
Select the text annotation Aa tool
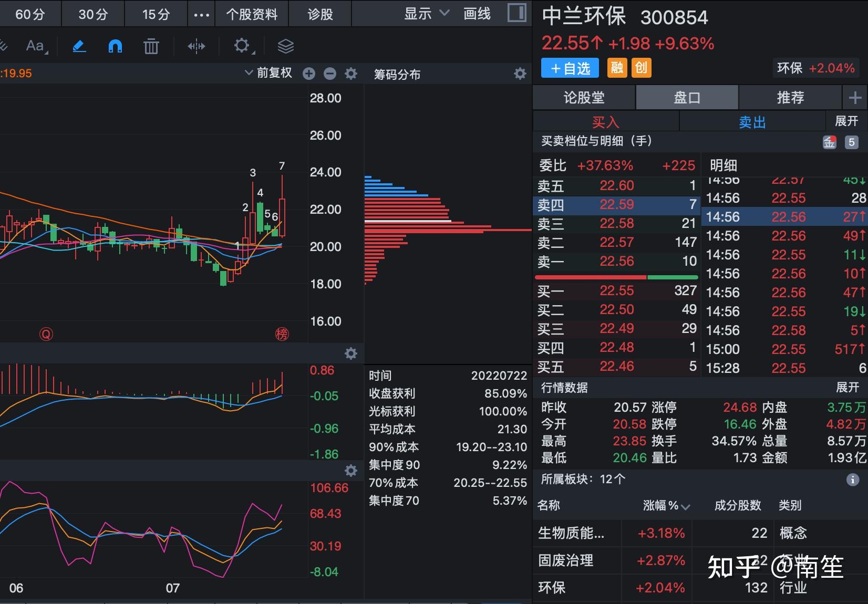pyautogui.click(x=36, y=46)
